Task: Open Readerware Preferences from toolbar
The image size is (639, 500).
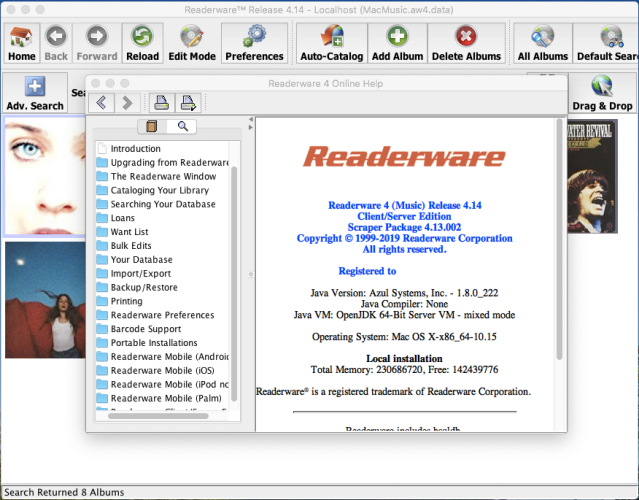Action: 254,43
